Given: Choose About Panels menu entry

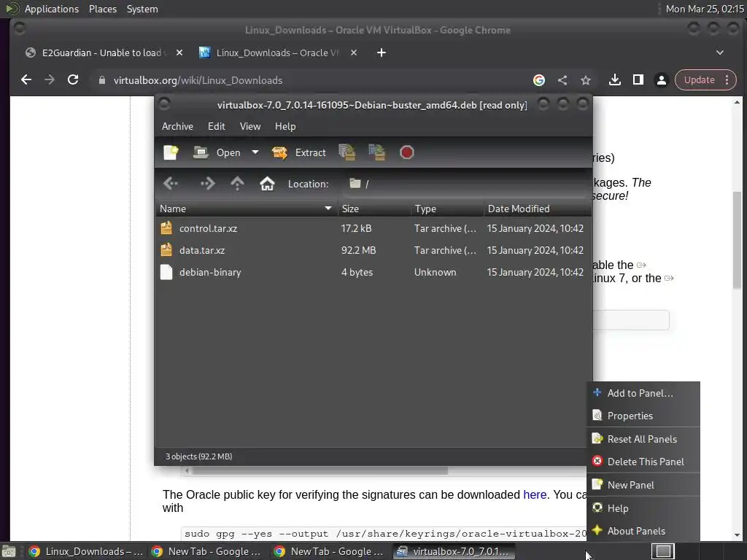Looking at the screenshot, I should (643, 531).
